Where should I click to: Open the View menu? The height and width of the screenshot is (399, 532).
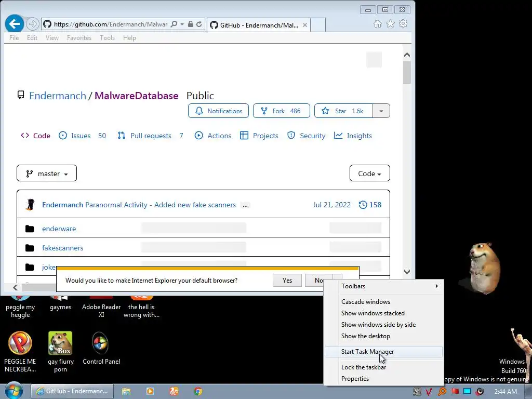point(52,37)
